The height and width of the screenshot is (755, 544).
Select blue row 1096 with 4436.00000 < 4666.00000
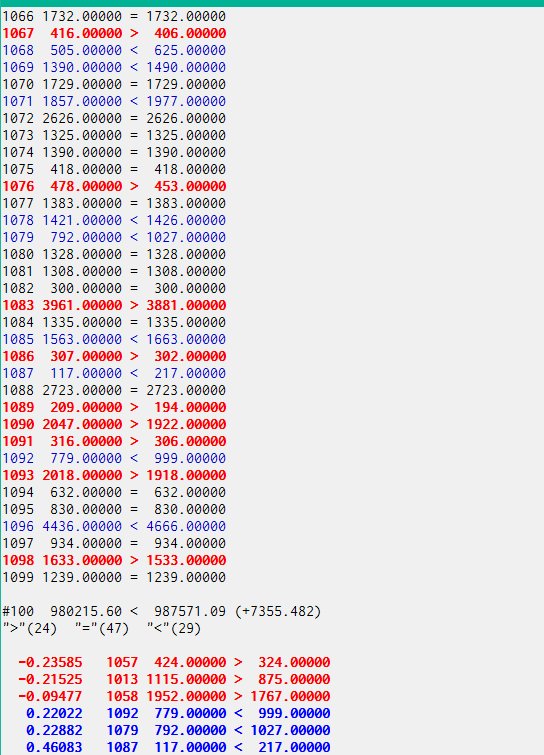coord(114,526)
